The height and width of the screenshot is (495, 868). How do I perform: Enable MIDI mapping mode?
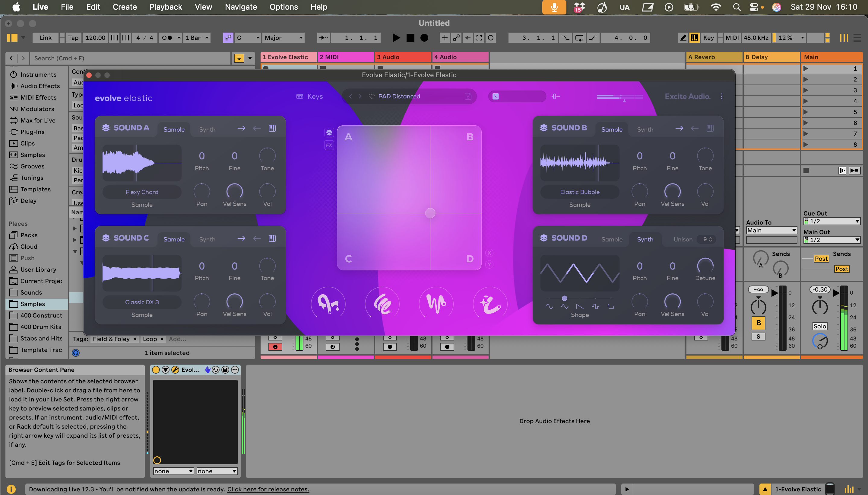731,38
